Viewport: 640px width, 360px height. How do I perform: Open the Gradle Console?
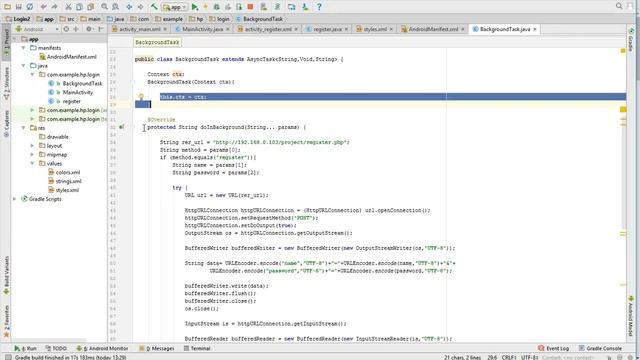point(600,348)
